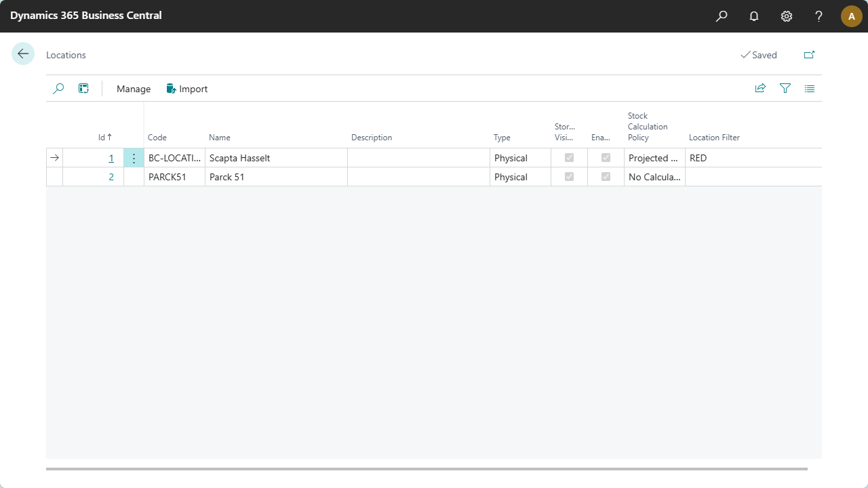The image size is (868, 488).
Task: Click the user account avatar
Action: 851,16
